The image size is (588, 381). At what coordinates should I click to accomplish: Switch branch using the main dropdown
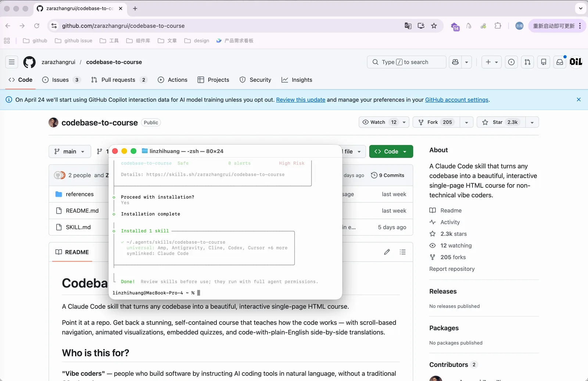pyautogui.click(x=70, y=151)
